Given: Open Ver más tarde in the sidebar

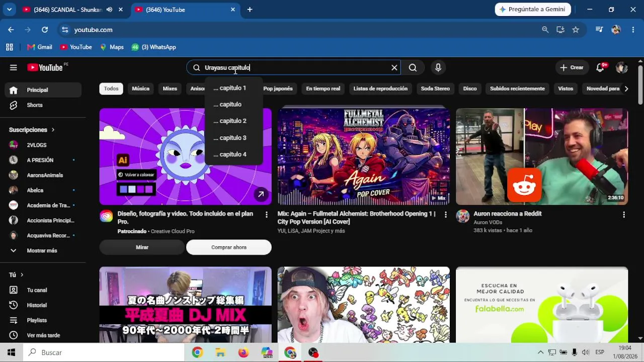Looking at the screenshot, I should pyautogui.click(x=43, y=335).
